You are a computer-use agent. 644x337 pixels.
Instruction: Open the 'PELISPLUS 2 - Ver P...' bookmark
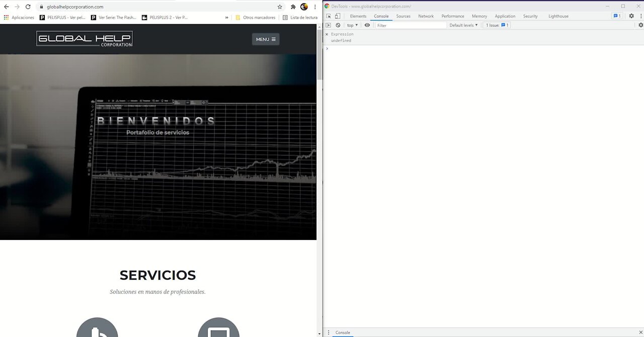pyautogui.click(x=165, y=17)
